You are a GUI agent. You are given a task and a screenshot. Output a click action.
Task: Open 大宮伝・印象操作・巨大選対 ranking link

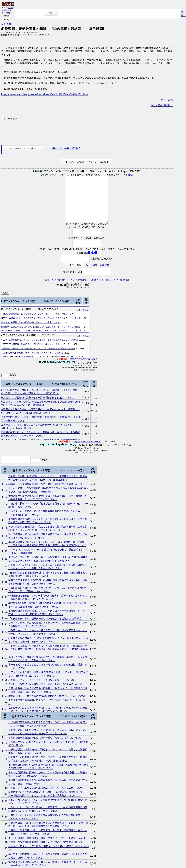point(45,684)
